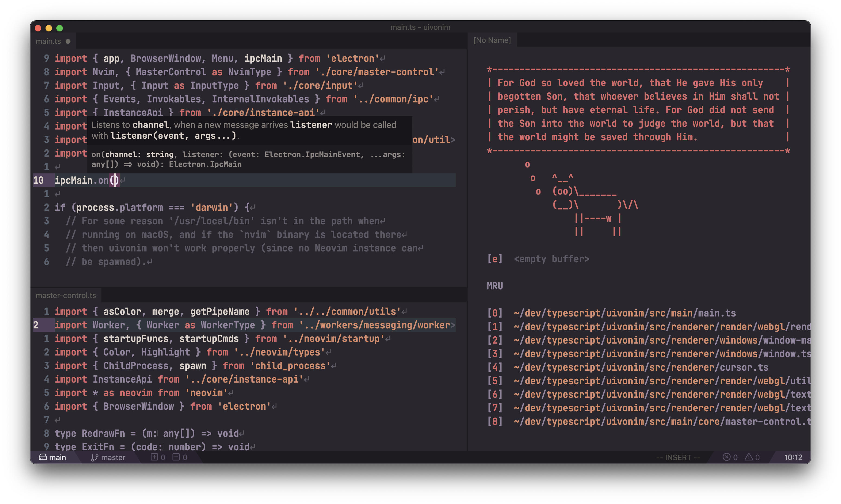Screen dimensions: 841x504
Task: Click 'child_process' import string
Action: [x=290, y=366]
